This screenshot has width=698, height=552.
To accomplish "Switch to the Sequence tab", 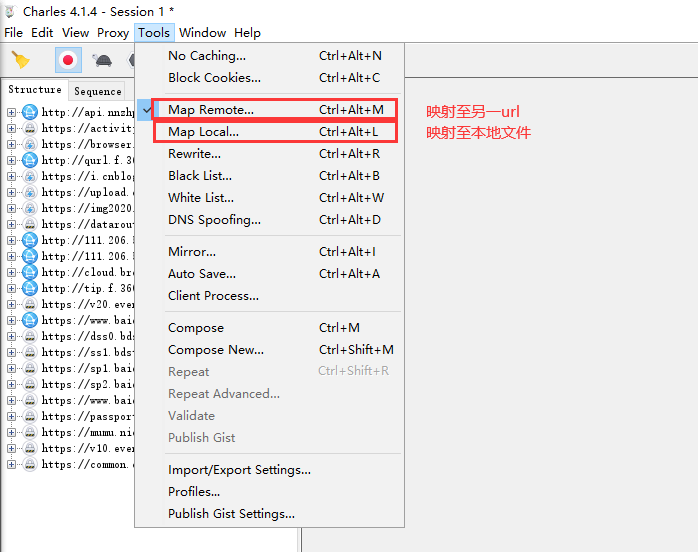I will (97, 91).
